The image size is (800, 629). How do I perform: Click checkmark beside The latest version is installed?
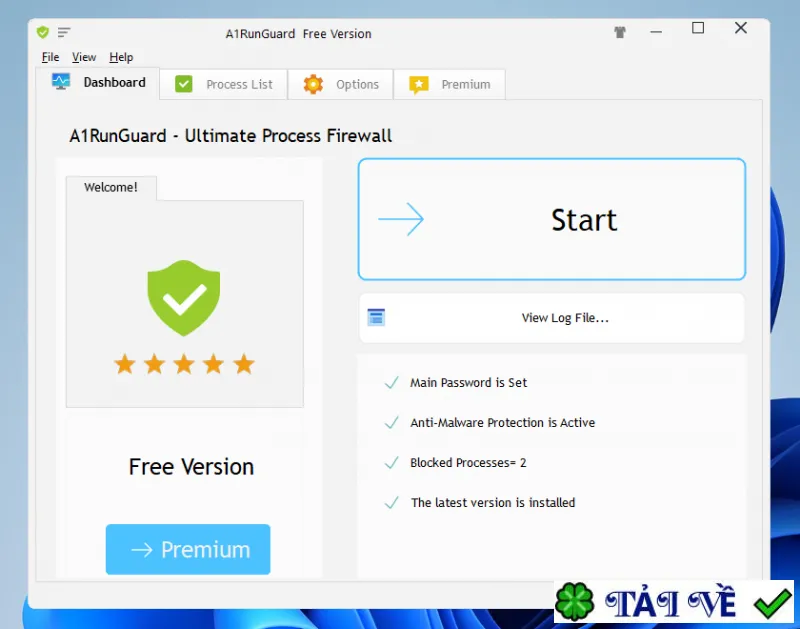click(391, 502)
